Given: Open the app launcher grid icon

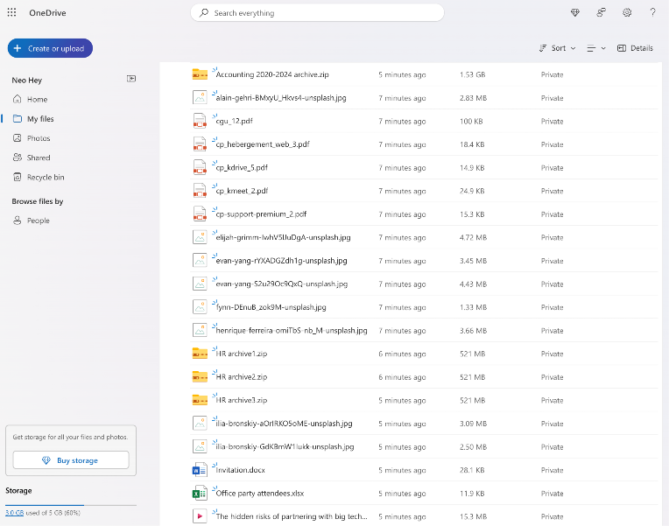Looking at the screenshot, I should 12,12.
